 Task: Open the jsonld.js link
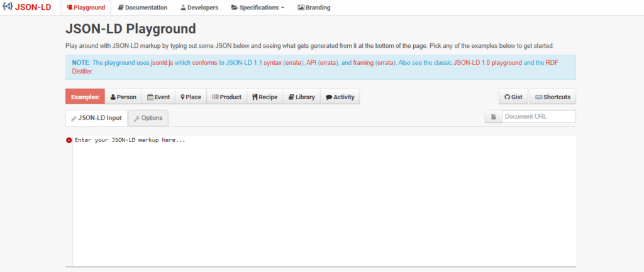point(162,63)
